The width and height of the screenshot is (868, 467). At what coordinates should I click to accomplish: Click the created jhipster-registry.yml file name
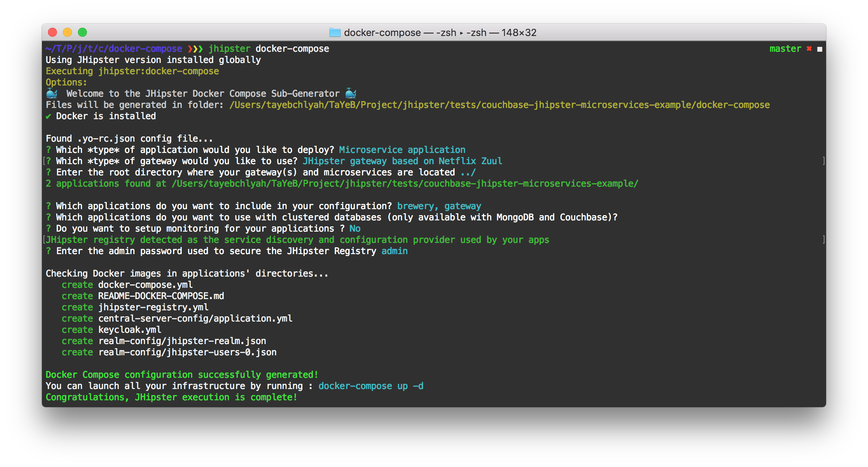click(153, 307)
